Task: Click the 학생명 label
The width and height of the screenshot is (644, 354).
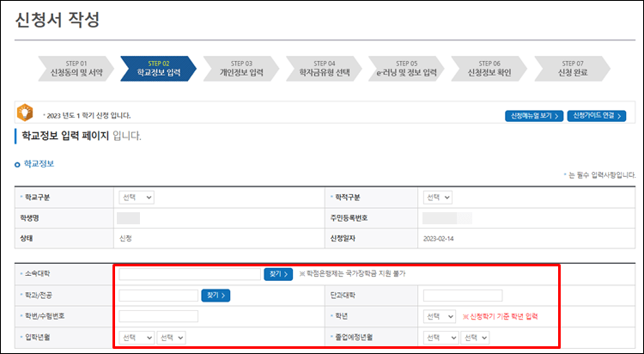Action: (29, 218)
